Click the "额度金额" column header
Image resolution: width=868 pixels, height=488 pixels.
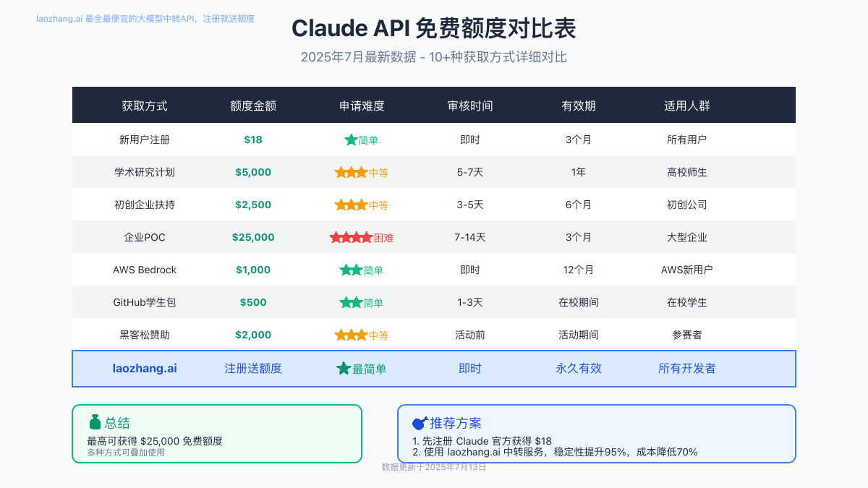[253, 106]
